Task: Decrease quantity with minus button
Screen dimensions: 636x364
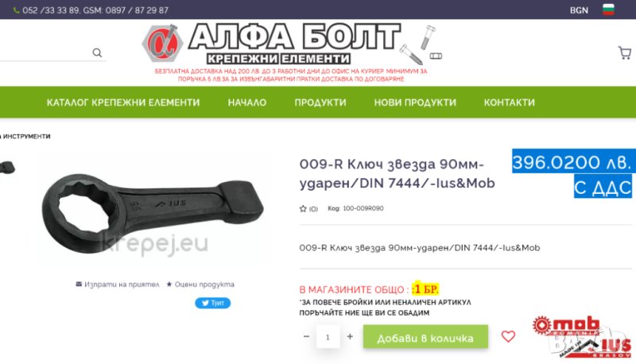Action: point(306,336)
